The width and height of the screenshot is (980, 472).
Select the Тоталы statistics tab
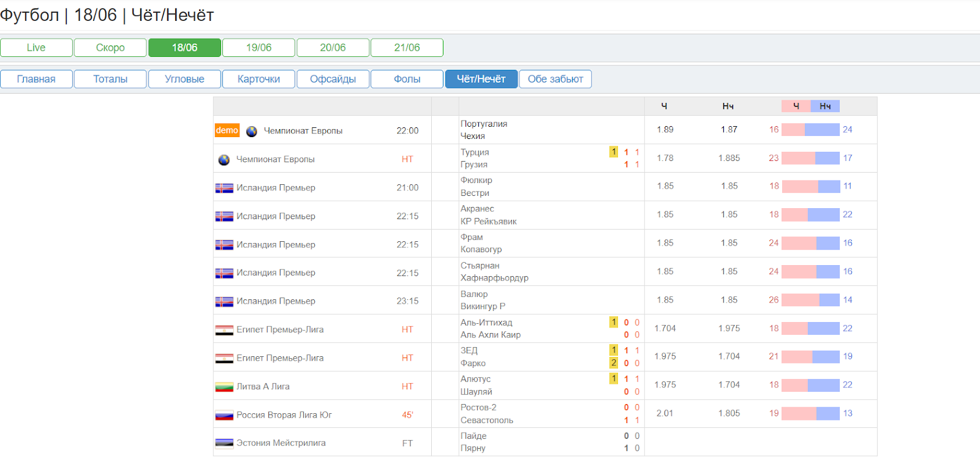pos(110,79)
